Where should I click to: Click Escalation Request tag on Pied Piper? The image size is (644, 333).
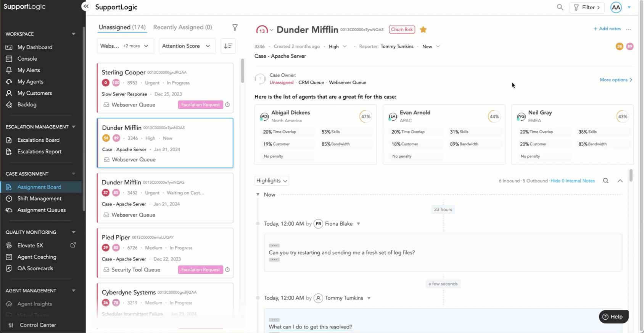(200, 270)
